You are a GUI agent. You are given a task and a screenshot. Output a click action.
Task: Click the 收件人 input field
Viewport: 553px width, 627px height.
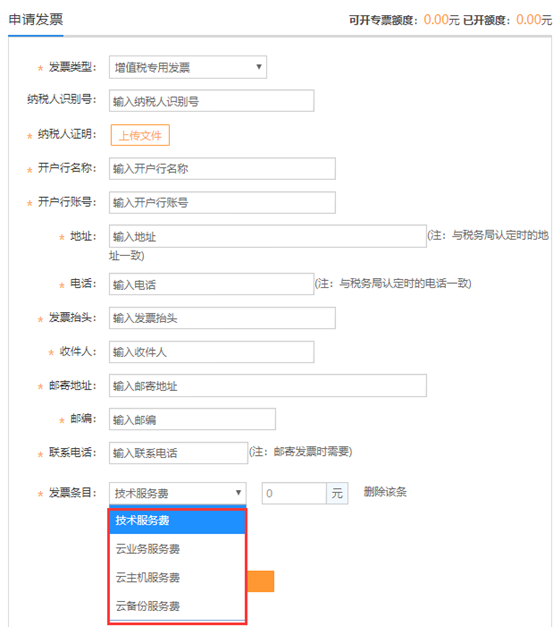point(211,352)
